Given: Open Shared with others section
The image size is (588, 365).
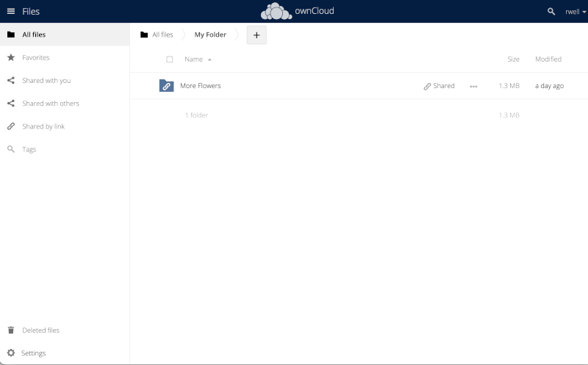Looking at the screenshot, I should pos(65,103).
